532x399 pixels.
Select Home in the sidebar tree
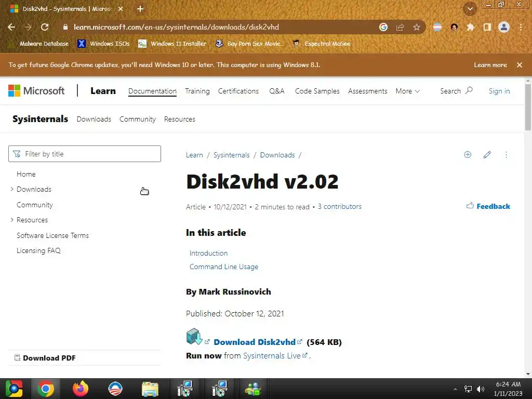coord(26,174)
